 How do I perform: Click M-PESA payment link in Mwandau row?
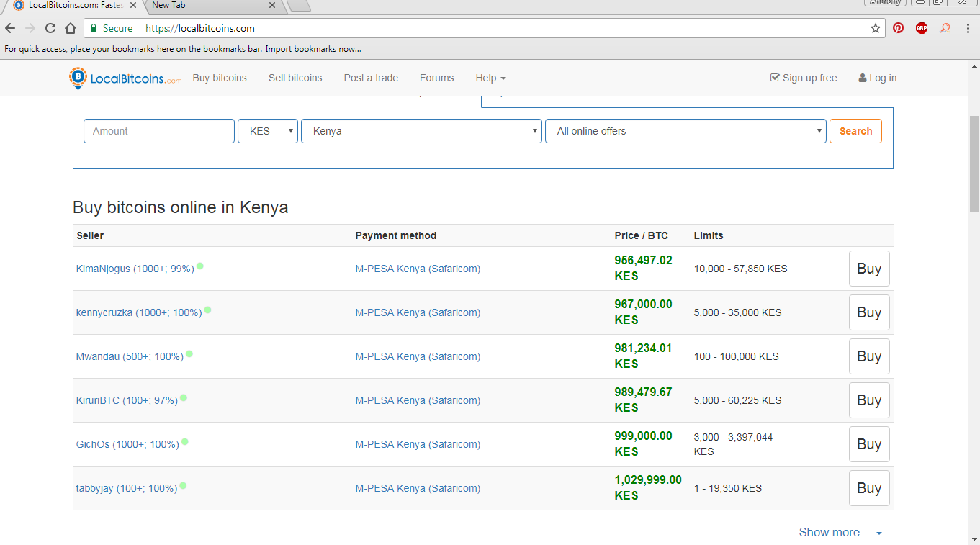click(x=418, y=356)
